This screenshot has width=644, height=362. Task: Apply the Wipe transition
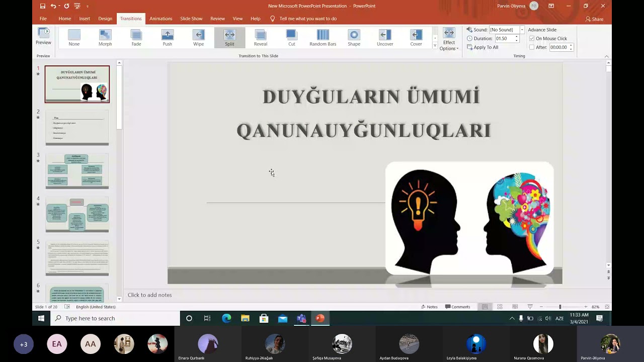pyautogui.click(x=199, y=38)
